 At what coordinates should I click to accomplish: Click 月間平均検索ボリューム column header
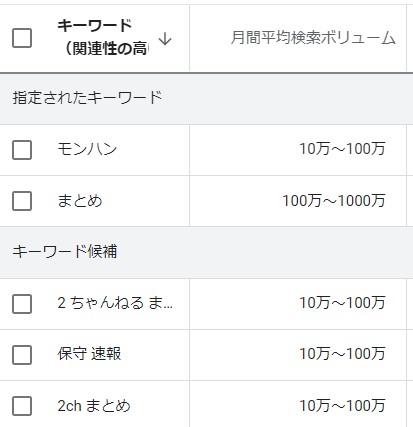pyautogui.click(x=313, y=38)
